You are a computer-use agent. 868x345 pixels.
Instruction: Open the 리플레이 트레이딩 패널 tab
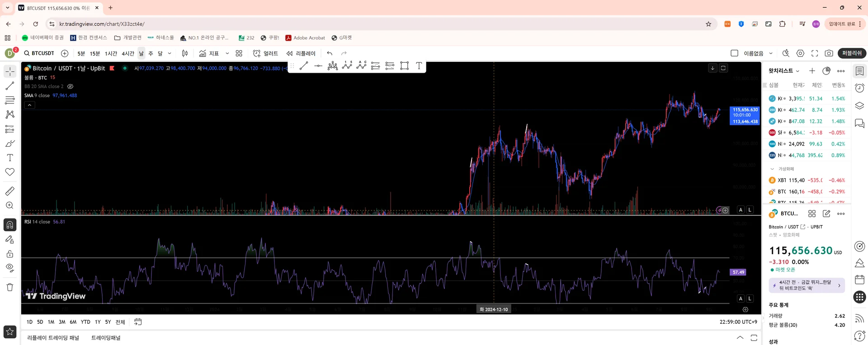[x=53, y=338]
